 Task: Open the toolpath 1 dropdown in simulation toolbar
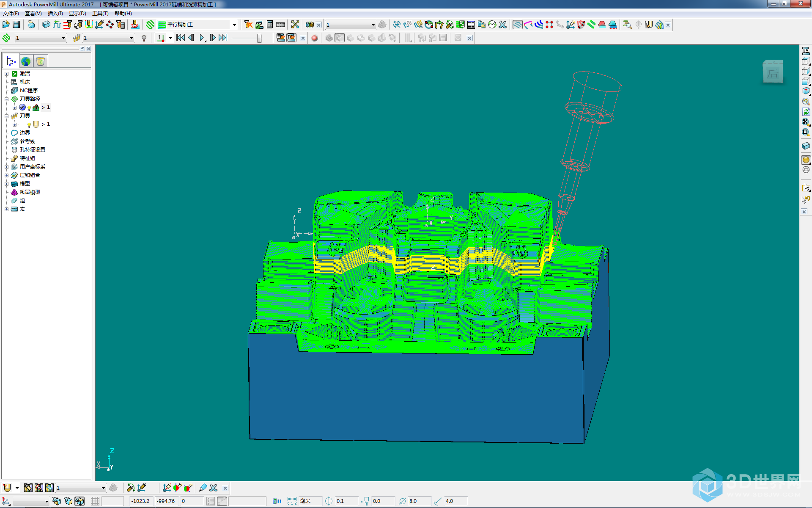coord(63,38)
